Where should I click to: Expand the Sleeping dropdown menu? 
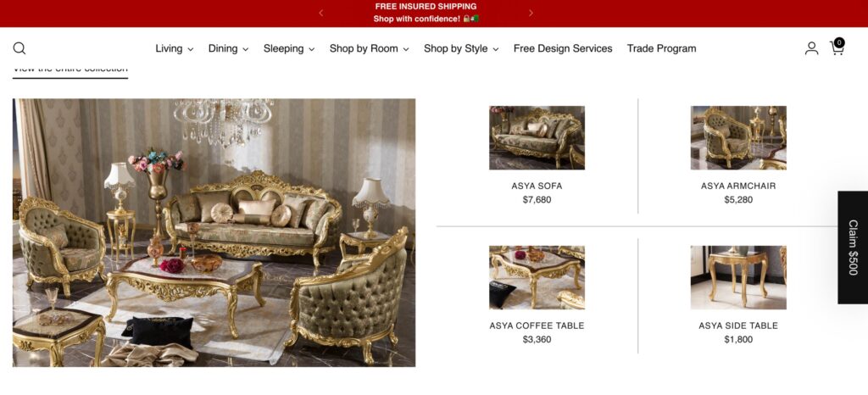[x=289, y=48]
